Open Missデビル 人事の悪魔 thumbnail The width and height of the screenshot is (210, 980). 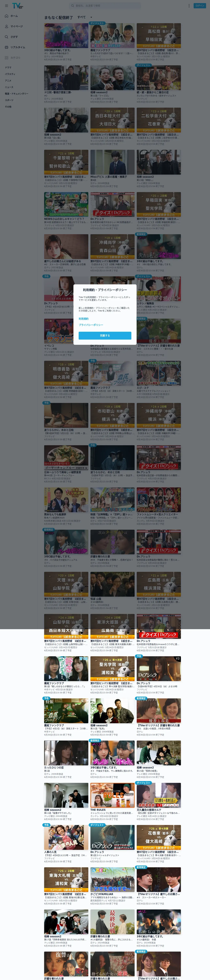point(112,162)
